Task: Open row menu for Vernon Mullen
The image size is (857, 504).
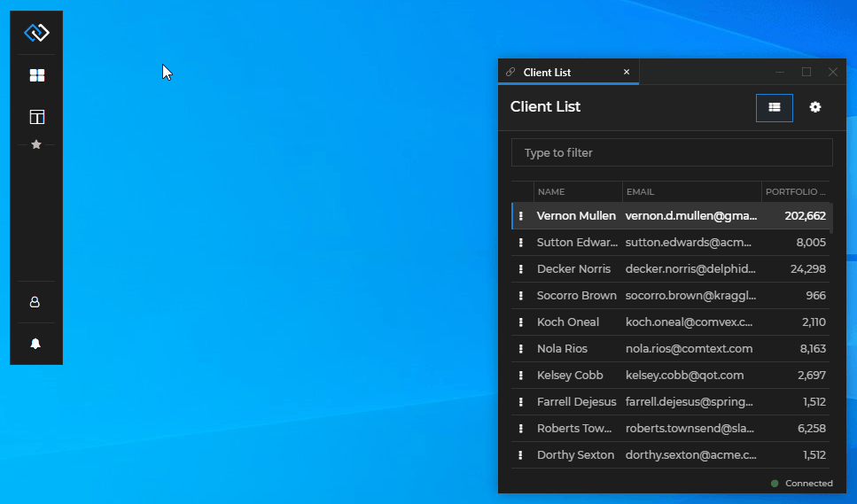Action: tap(521, 216)
